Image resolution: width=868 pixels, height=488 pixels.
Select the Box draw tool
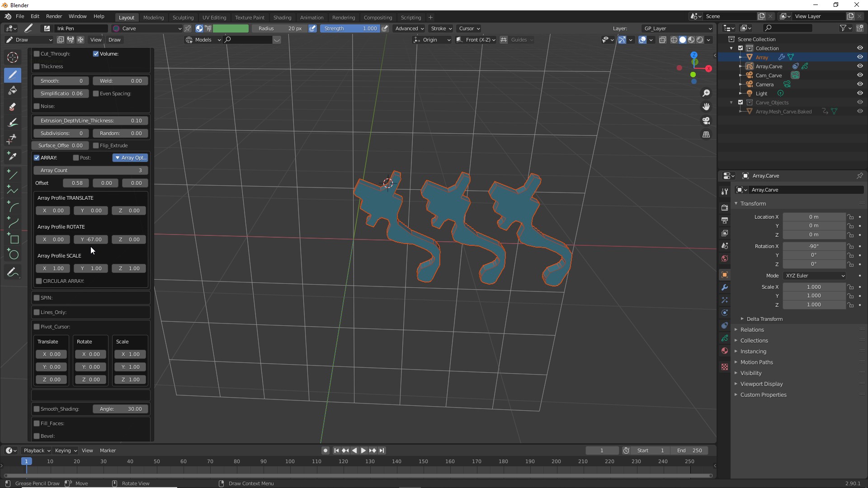14,239
